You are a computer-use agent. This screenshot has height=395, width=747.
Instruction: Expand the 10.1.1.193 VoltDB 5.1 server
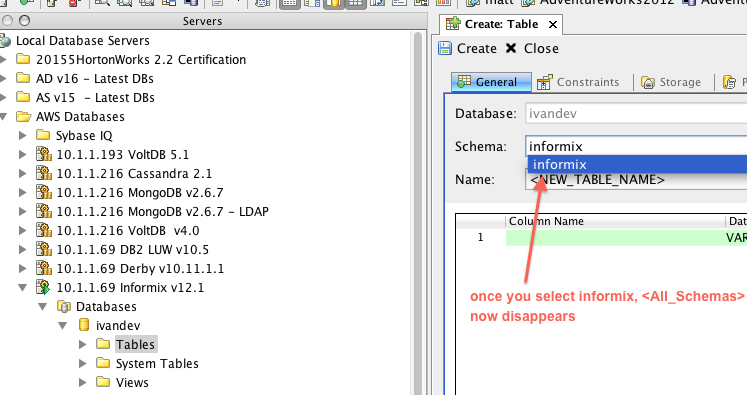(x=22, y=155)
